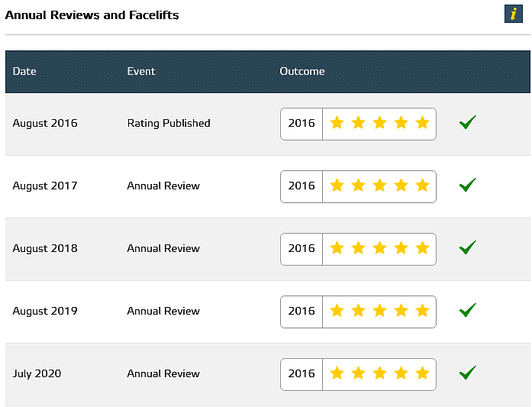Click the Outcome column header
532x407 pixels.
(302, 71)
